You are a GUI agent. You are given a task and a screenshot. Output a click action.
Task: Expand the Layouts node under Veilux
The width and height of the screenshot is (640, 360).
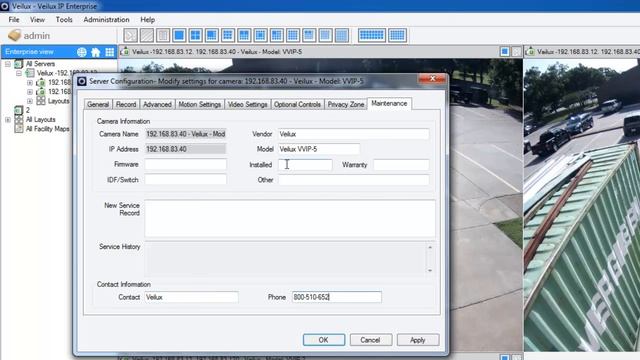(x=30, y=101)
